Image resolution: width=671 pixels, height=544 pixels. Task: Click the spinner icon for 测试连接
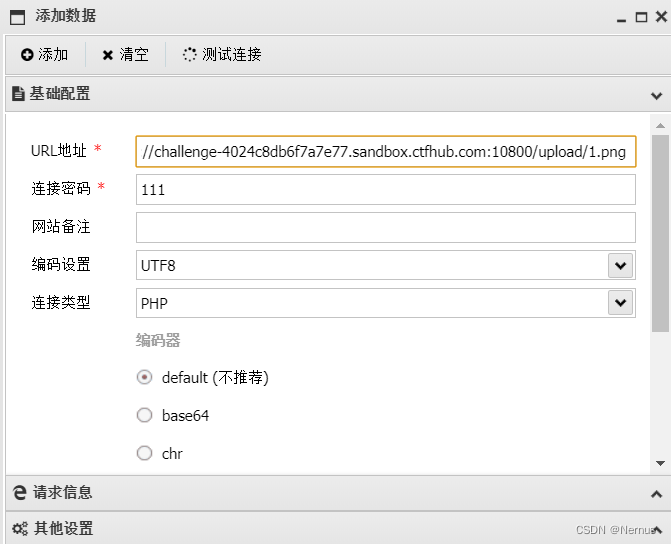click(189, 54)
